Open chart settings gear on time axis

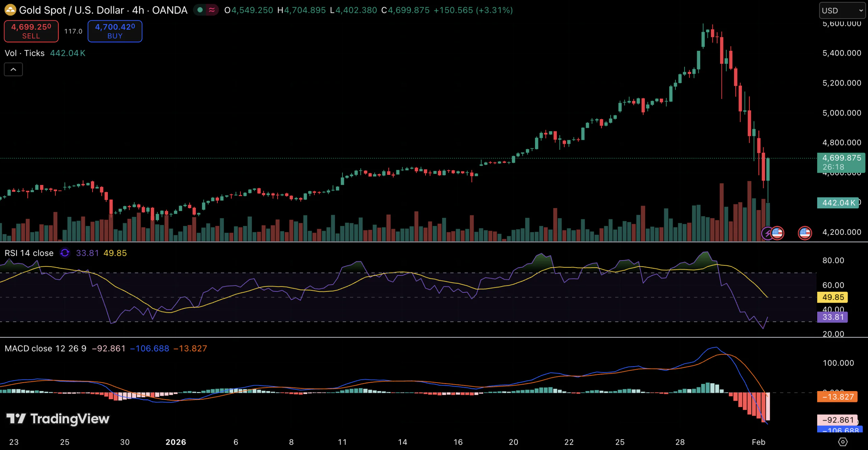[x=843, y=442]
